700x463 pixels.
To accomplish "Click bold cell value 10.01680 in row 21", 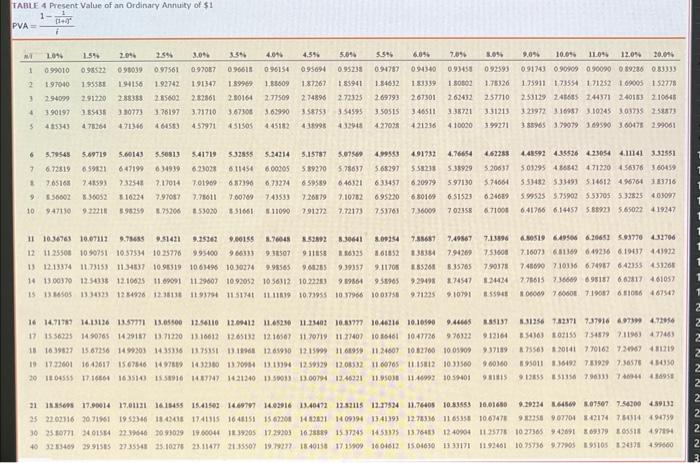I will 495,405.
